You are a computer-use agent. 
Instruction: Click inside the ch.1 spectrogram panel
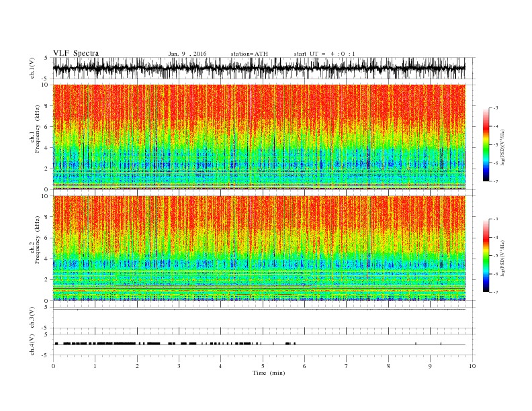click(x=259, y=137)
